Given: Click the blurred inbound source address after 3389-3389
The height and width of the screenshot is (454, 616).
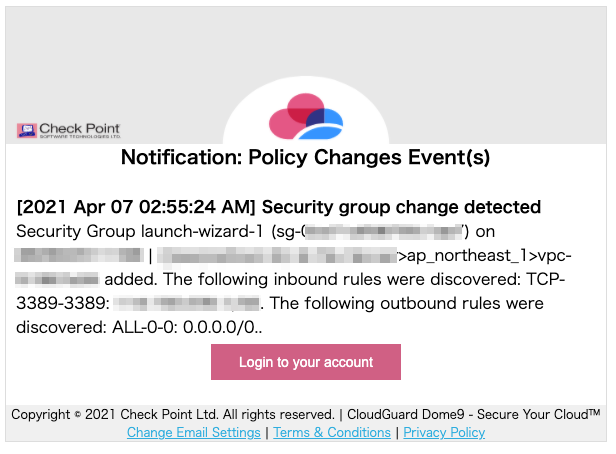Looking at the screenshot, I should [x=187, y=304].
